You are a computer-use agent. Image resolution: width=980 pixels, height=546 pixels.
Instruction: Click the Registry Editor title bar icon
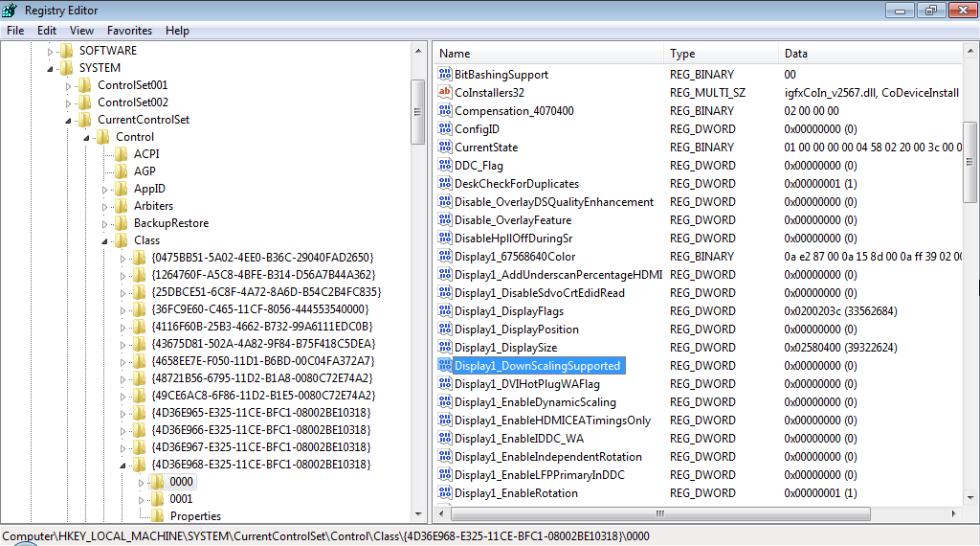[10, 10]
